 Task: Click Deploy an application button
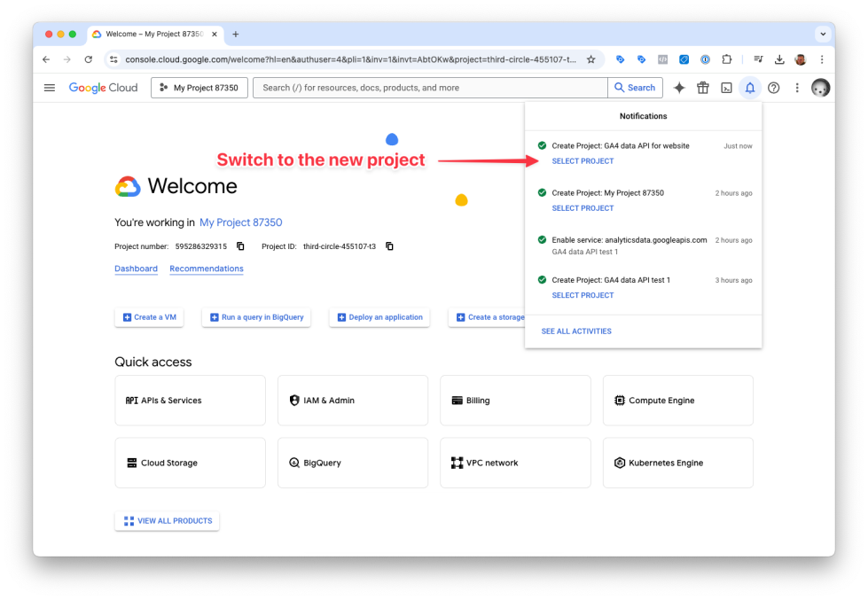[379, 317]
